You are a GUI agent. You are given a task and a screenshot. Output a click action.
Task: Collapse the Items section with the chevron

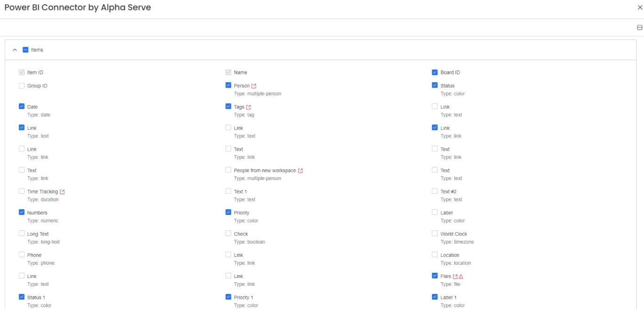[x=15, y=50]
